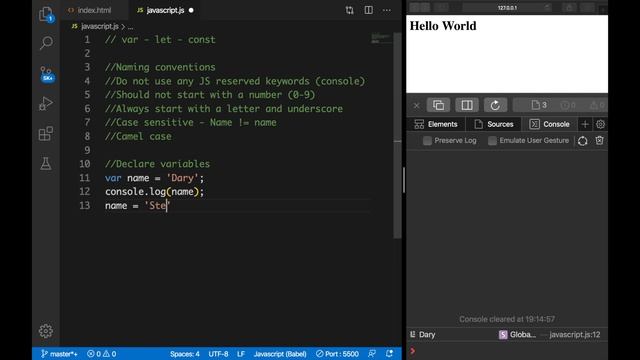This screenshot has width=640, height=360.
Task: Open the Source Control view
Action: [x=47, y=74]
